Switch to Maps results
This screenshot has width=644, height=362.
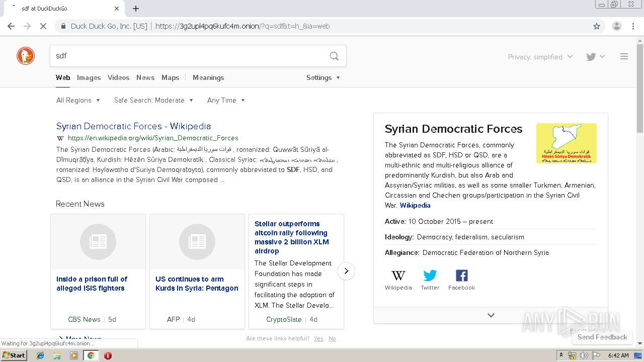coord(170,77)
